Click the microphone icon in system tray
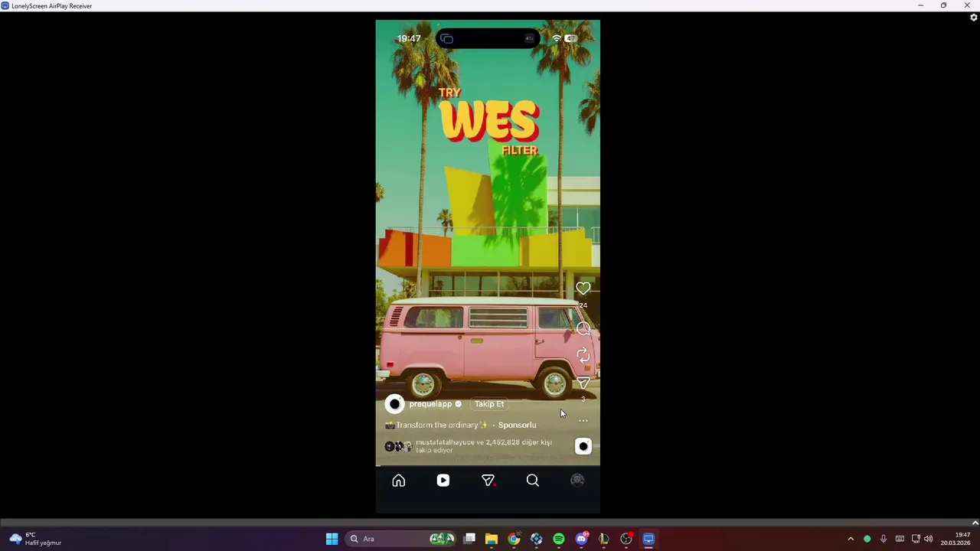The width and height of the screenshot is (980, 551). point(884,539)
